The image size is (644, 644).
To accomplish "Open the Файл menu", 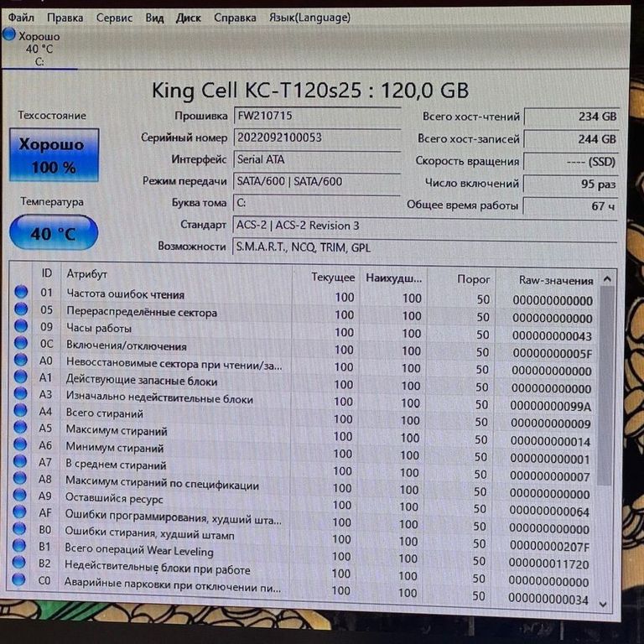I will click(21, 18).
